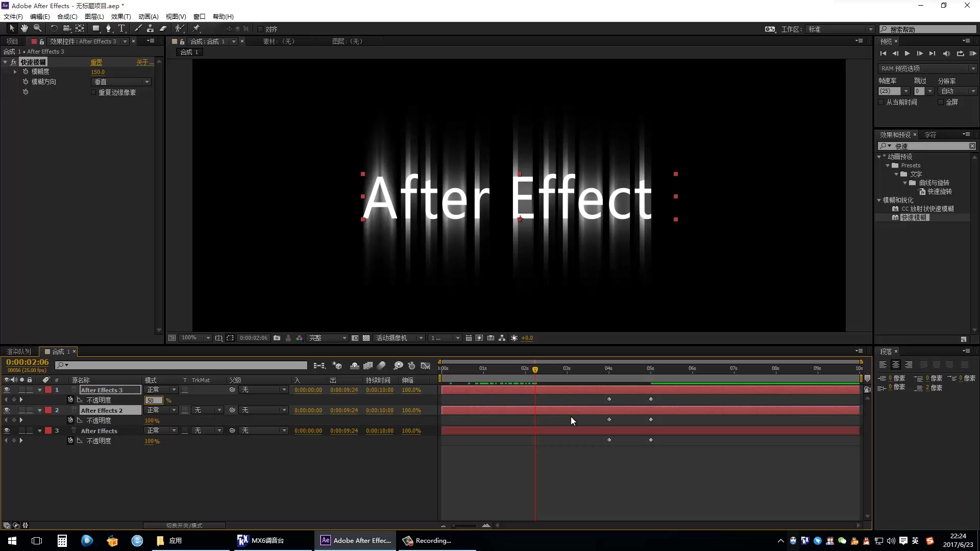Select the Hand tool
Viewport: 980px width, 551px height.
[x=24, y=29]
